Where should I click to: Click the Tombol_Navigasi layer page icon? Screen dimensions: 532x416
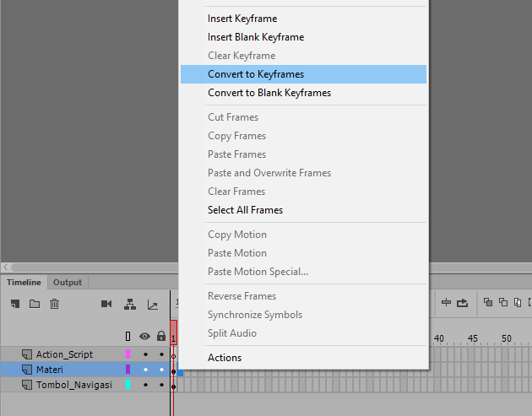click(x=27, y=385)
